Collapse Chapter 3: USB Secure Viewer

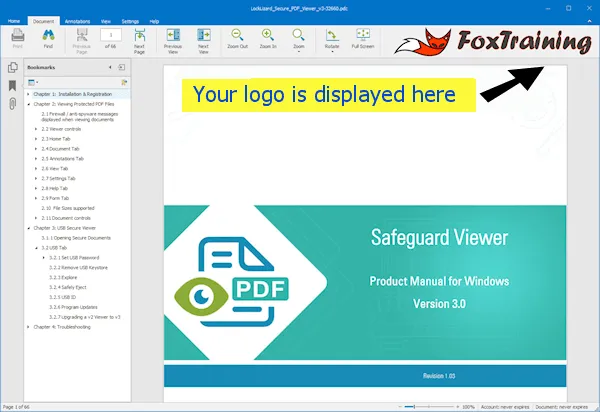pyautogui.click(x=28, y=228)
